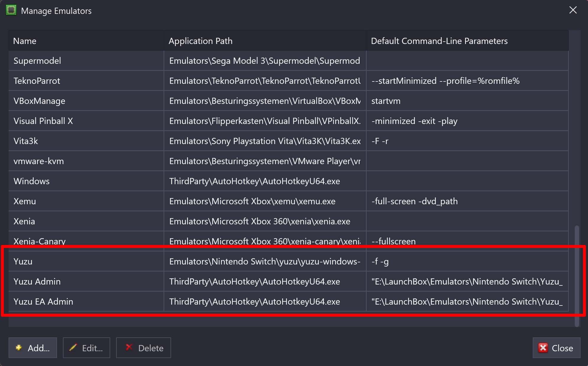Click Windows row AutoHotkeyU64.exe path cell
Screen dimensions: 588x366
265,181
